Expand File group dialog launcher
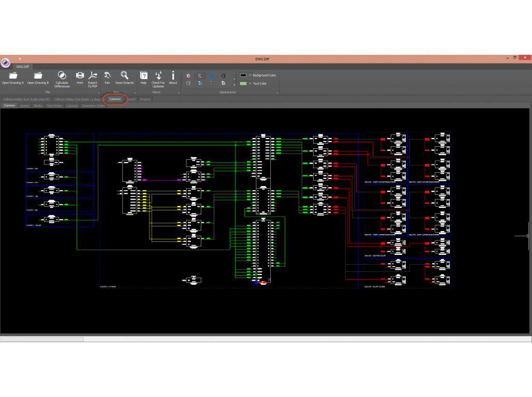 coord(99,93)
